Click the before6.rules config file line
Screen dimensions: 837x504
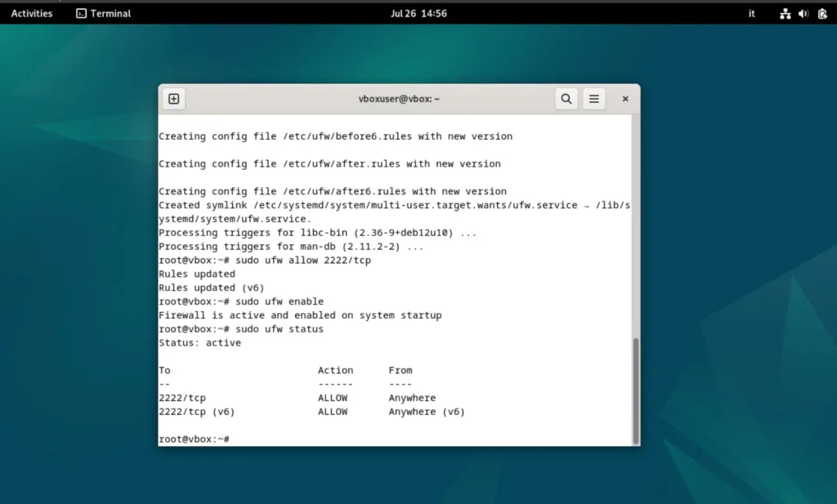click(x=335, y=136)
